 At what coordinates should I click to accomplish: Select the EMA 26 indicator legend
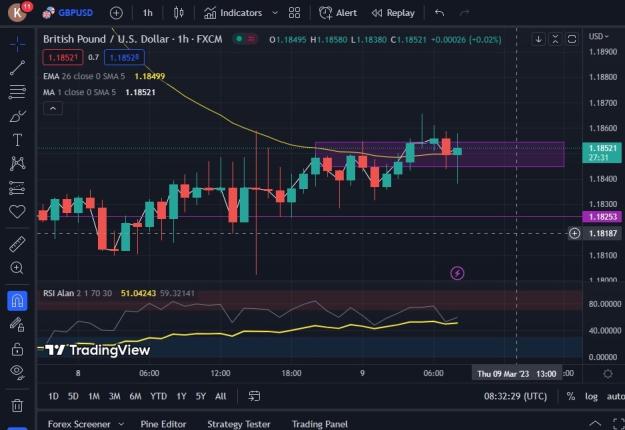click(84, 76)
